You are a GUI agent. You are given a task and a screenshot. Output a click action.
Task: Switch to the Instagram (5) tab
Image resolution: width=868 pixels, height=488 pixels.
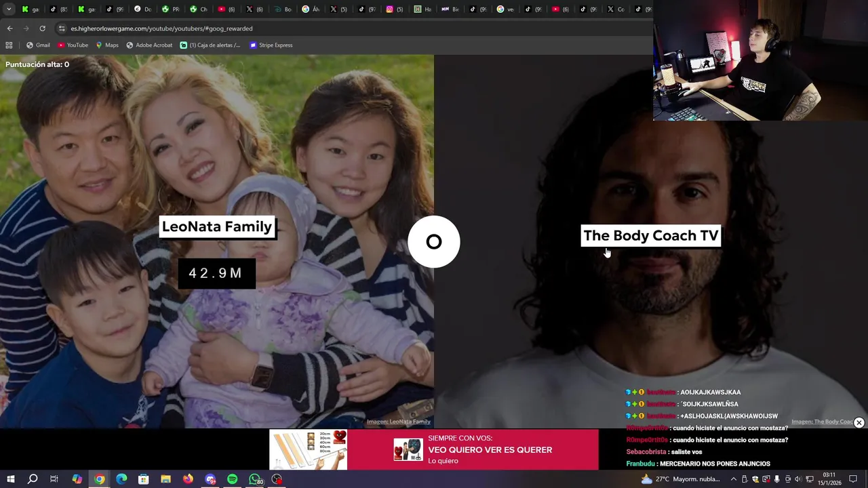(395, 9)
